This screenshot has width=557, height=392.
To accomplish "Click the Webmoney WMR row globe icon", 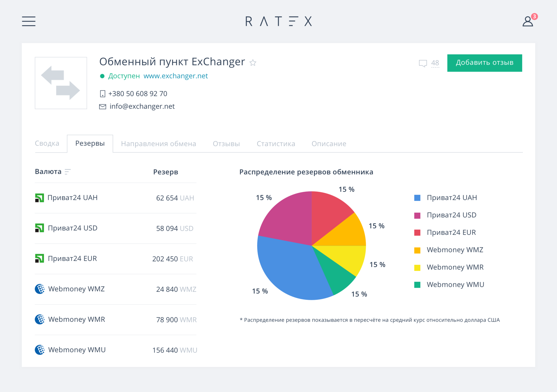I will [40, 319].
